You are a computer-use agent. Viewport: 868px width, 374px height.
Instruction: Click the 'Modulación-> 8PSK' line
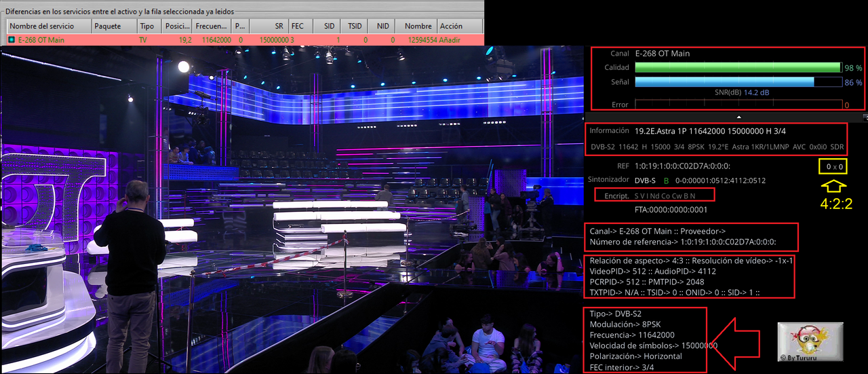click(x=626, y=324)
